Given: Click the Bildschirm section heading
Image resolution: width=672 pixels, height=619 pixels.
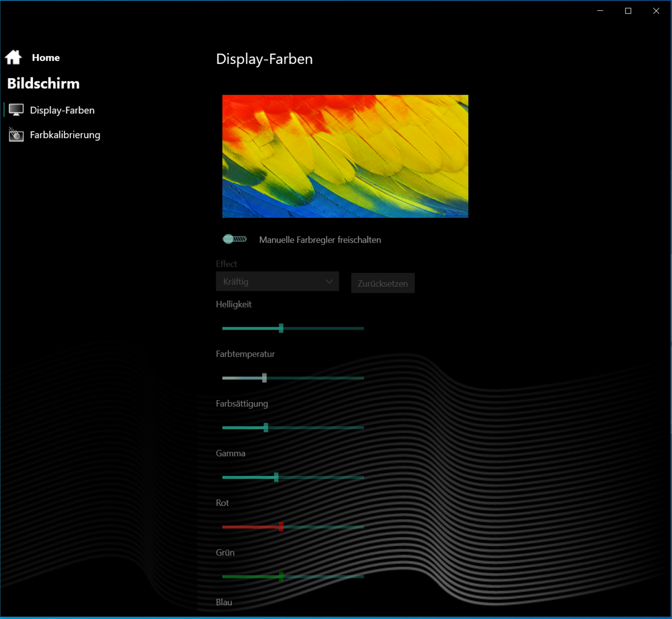Looking at the screenshot, I should [x=43, y=84].
